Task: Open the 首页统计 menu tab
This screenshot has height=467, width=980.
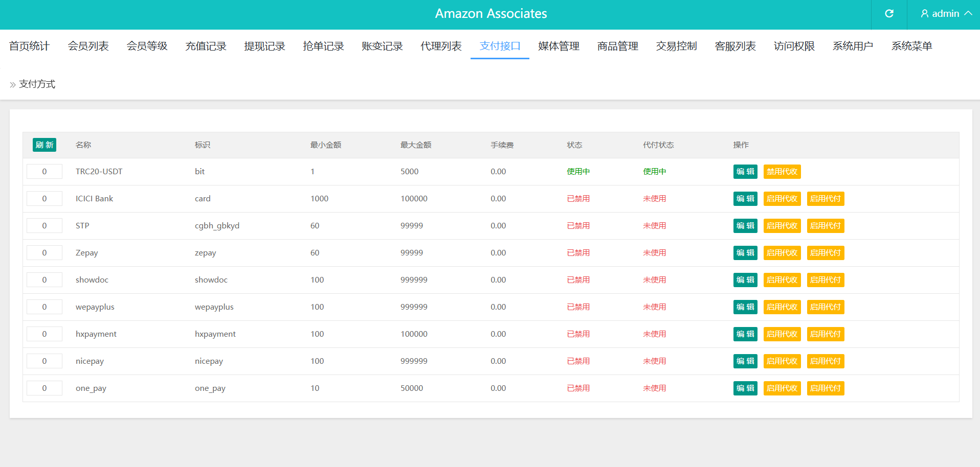Action: tap(29, 46)
